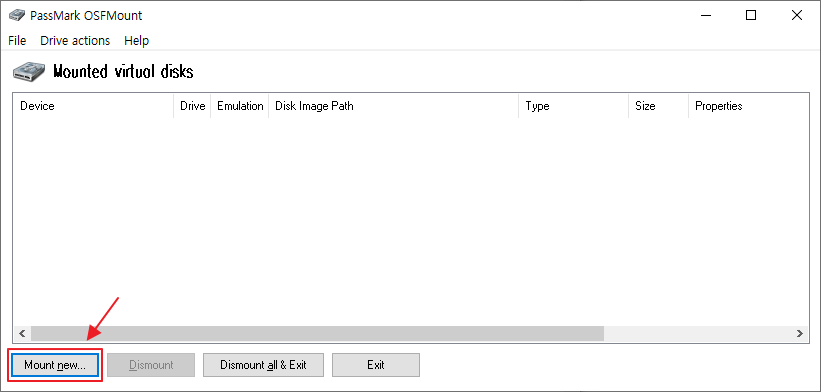Minimize the OSFMount window
The image size is (821, 392).
705,15
